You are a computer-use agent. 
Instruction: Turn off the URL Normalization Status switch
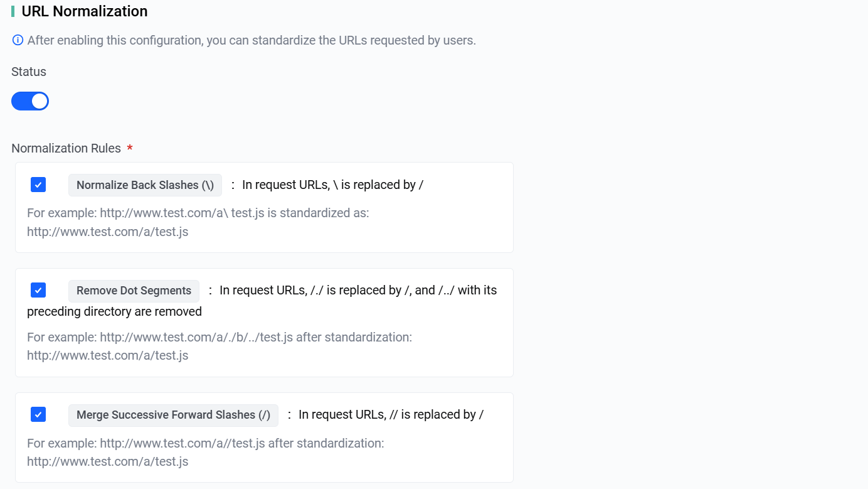coord(30,101)
